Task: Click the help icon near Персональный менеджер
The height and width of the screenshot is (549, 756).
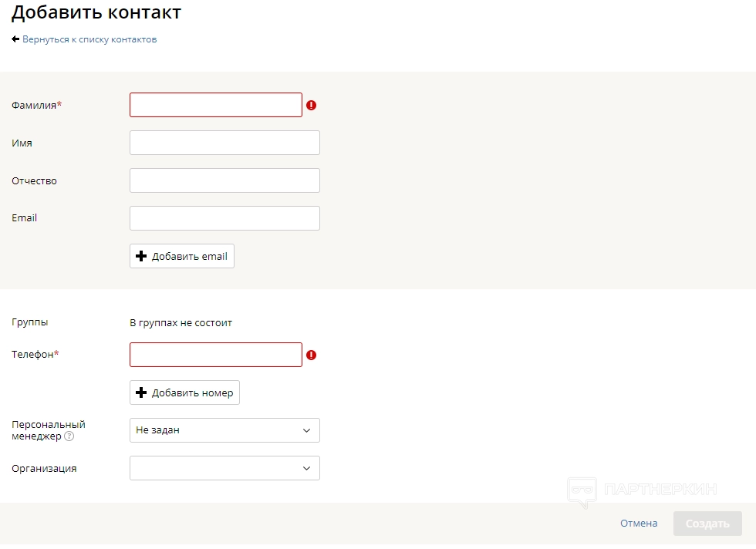Action: coord(69,436)
